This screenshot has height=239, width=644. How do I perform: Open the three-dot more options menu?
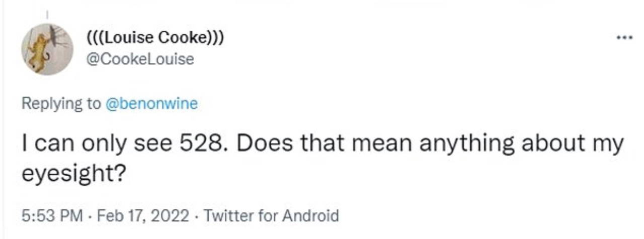point(625,38)
